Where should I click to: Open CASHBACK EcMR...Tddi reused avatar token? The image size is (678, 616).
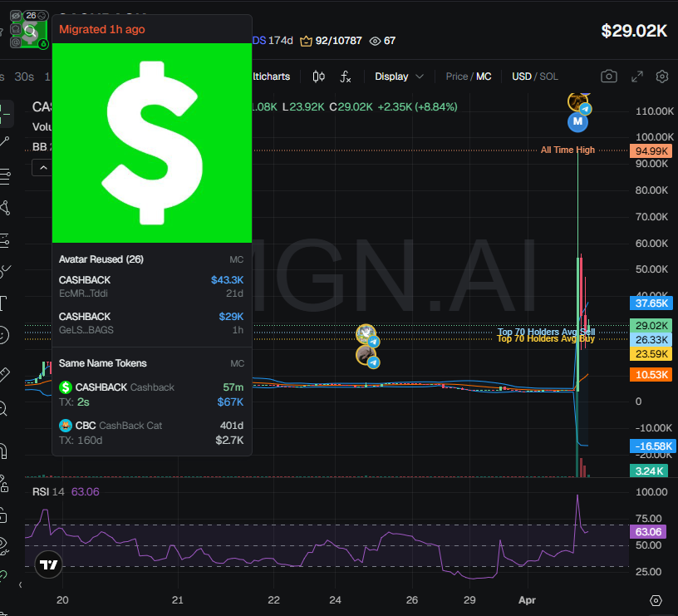tap(151, 286)
